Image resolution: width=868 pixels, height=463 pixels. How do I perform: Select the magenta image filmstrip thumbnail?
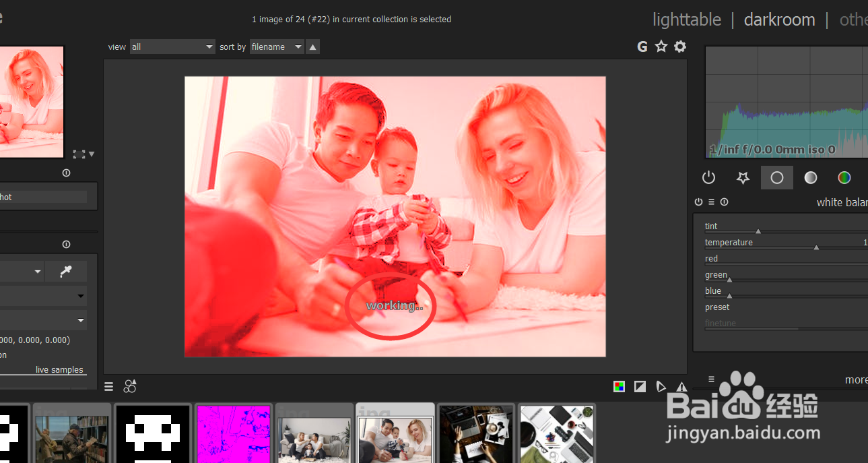point(234,433)
